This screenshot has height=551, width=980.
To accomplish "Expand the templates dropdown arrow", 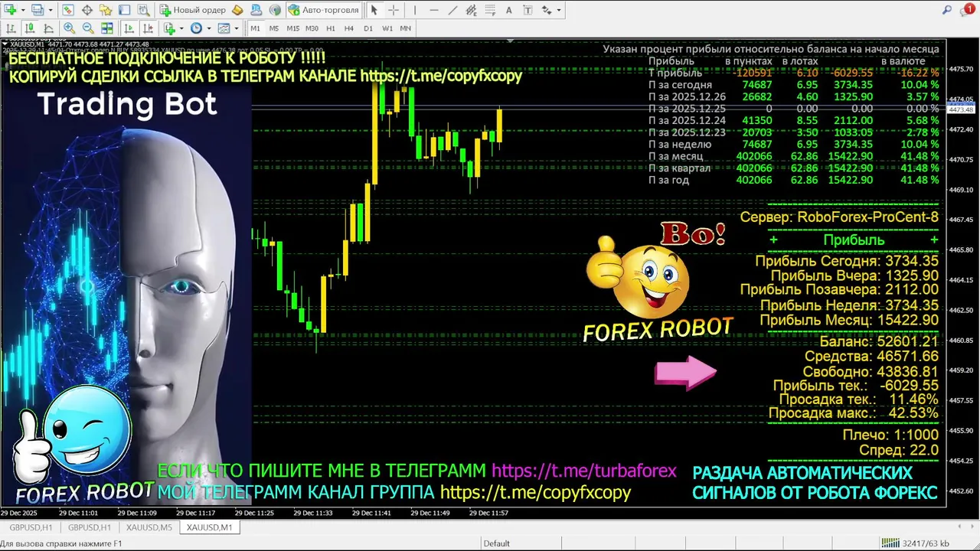I will click(237, 28).
